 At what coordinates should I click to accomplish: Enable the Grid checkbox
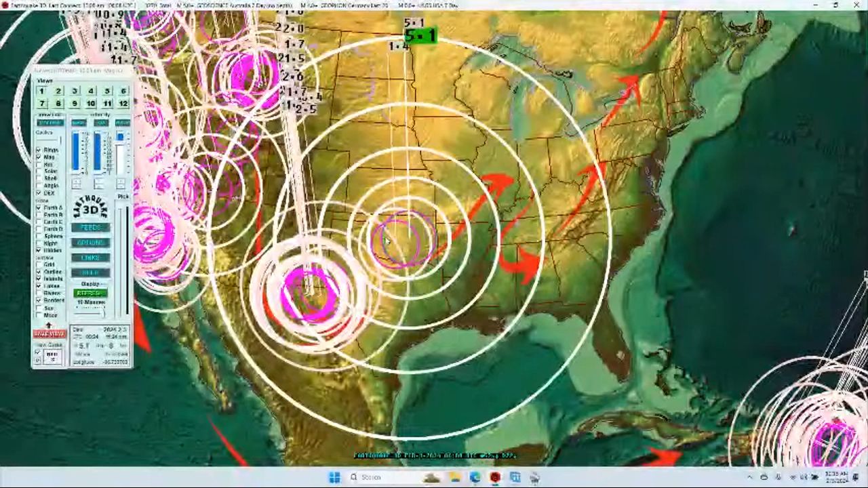39,264
